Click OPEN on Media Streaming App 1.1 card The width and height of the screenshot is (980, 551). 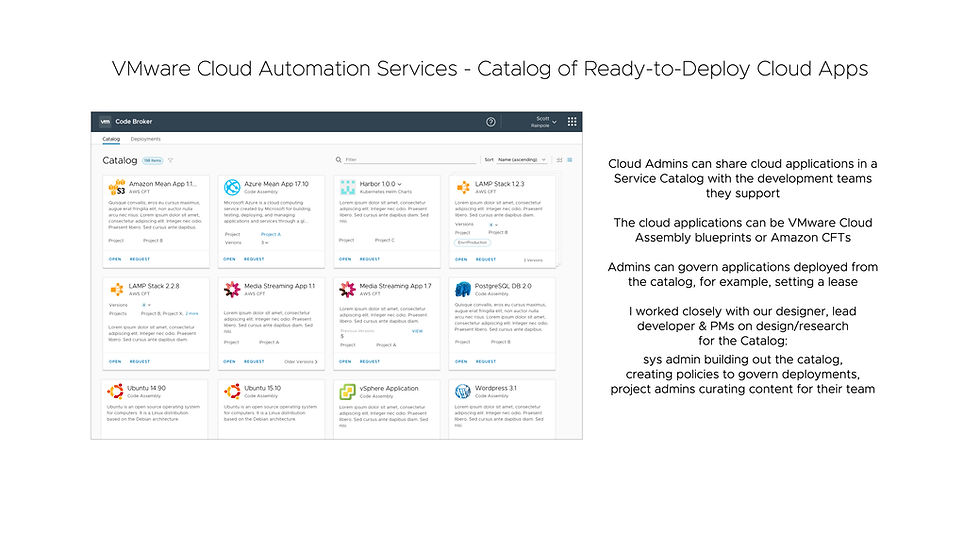click(x=230, y=362)
